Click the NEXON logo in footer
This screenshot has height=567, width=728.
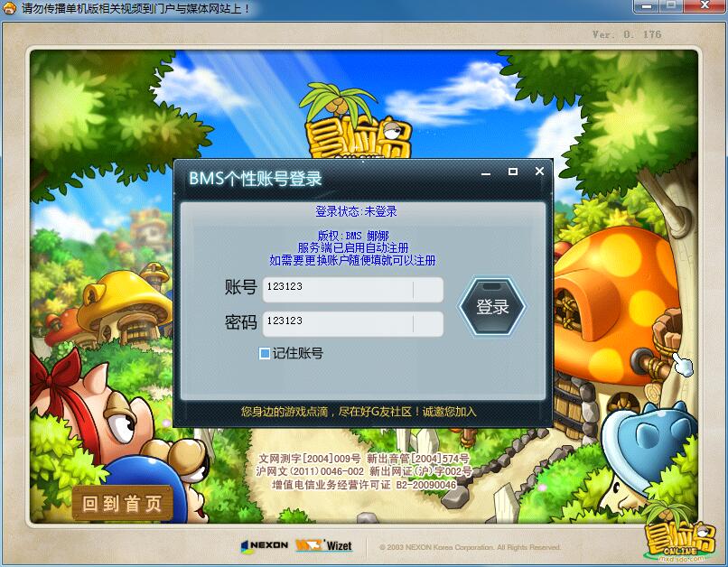(265, 546)
